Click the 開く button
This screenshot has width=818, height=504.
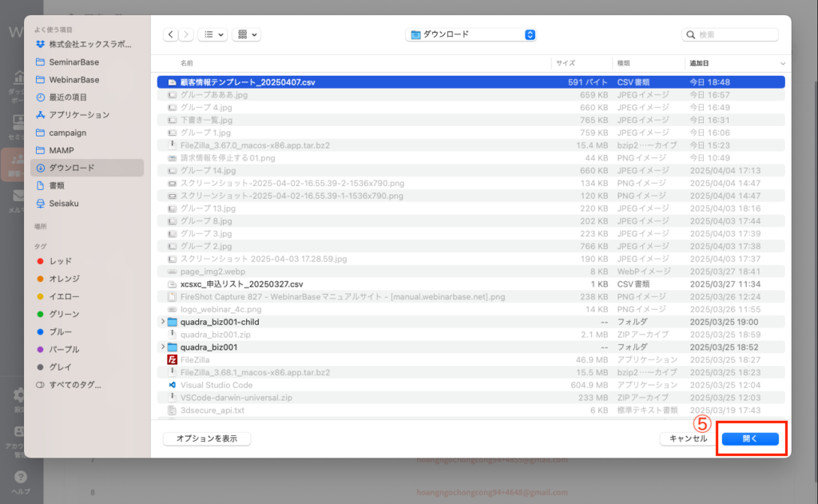749,439
